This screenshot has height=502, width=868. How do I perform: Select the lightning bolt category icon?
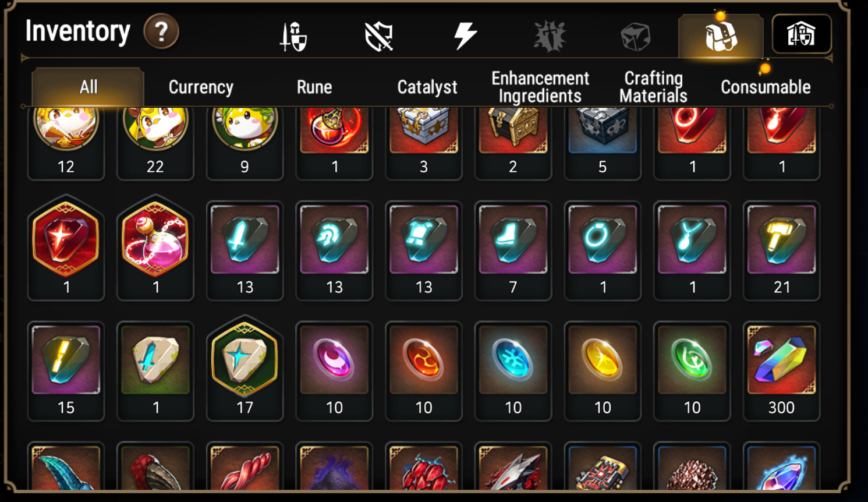pos(465,36)
